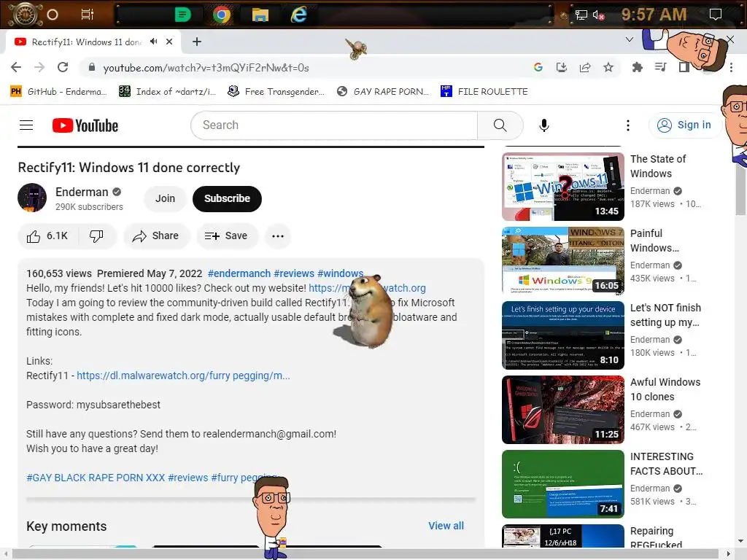Screen dimensions: 747x560
Task: Click the network tray icon
Action: pyautogui.click(x=581, y=15)
